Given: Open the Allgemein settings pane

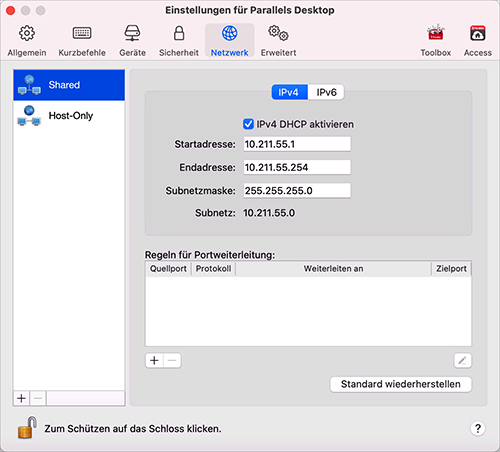Looking at the screenshot, I should tap(27, 40).
